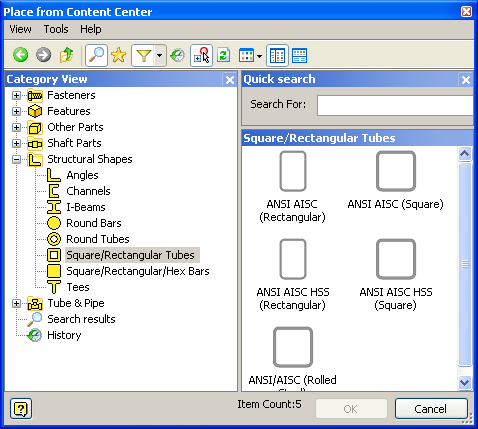Open Search results tree entry
Screen dimensions: 478x429
click(x=81, y=319)
